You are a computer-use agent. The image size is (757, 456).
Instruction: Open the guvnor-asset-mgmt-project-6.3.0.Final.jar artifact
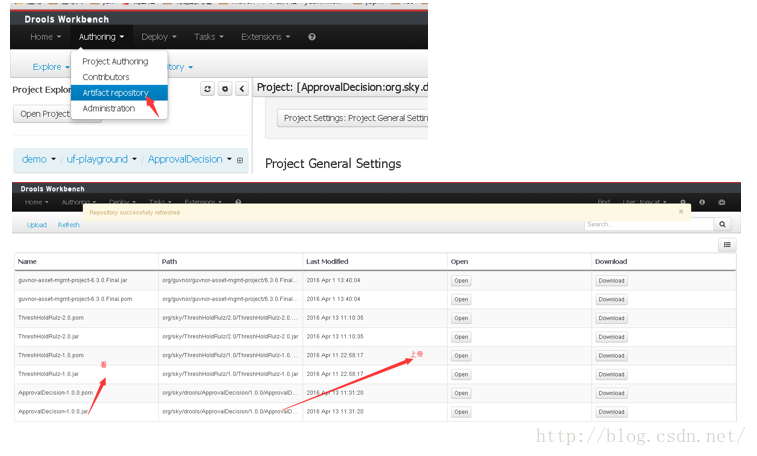461,281
